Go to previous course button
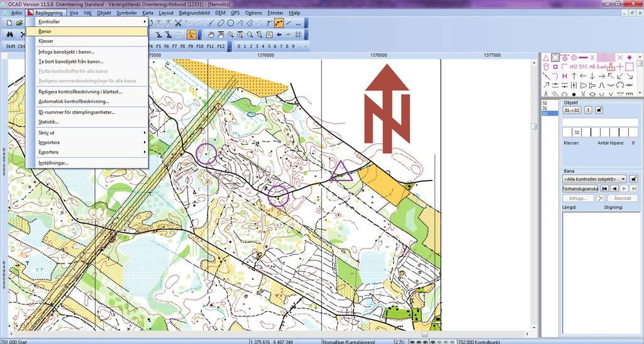The height and width of the screenshot is (344, 644). tap(614, 189)
